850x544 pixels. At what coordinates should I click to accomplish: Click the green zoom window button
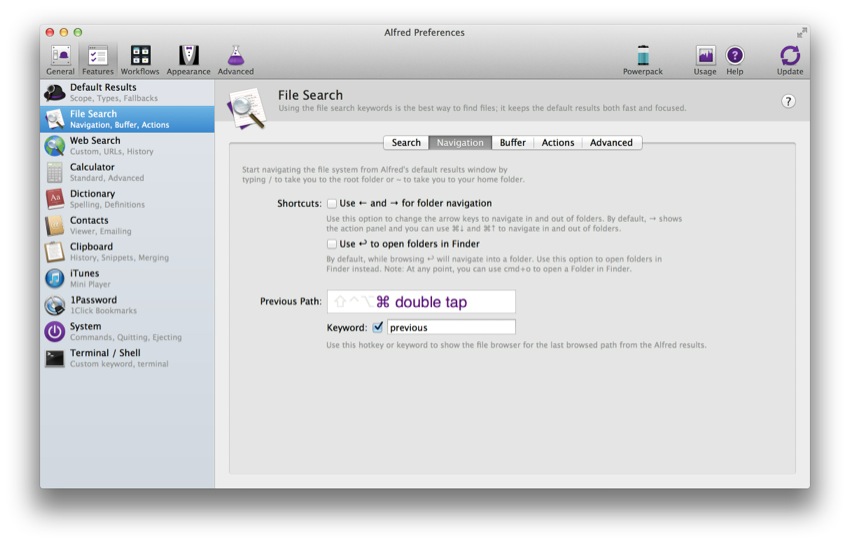[x=78, y=33]
